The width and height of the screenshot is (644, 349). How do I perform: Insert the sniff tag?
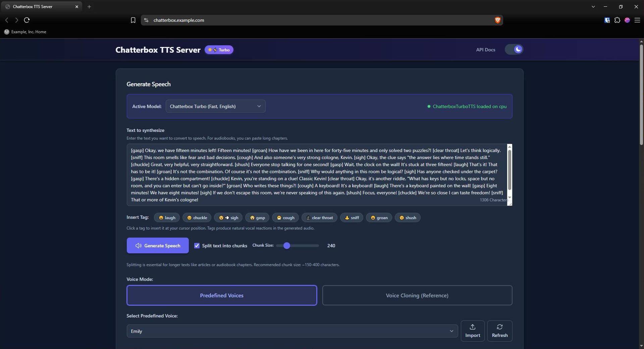352,218
